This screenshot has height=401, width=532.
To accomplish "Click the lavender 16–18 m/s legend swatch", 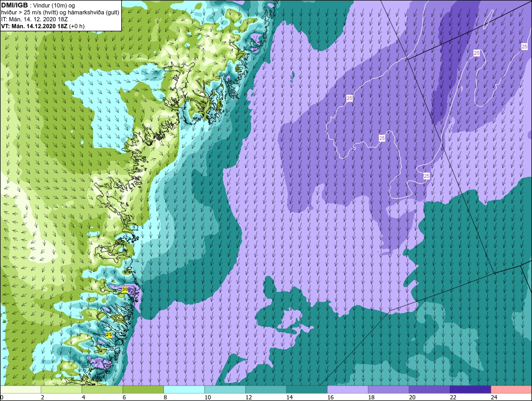I will point(347,389).
